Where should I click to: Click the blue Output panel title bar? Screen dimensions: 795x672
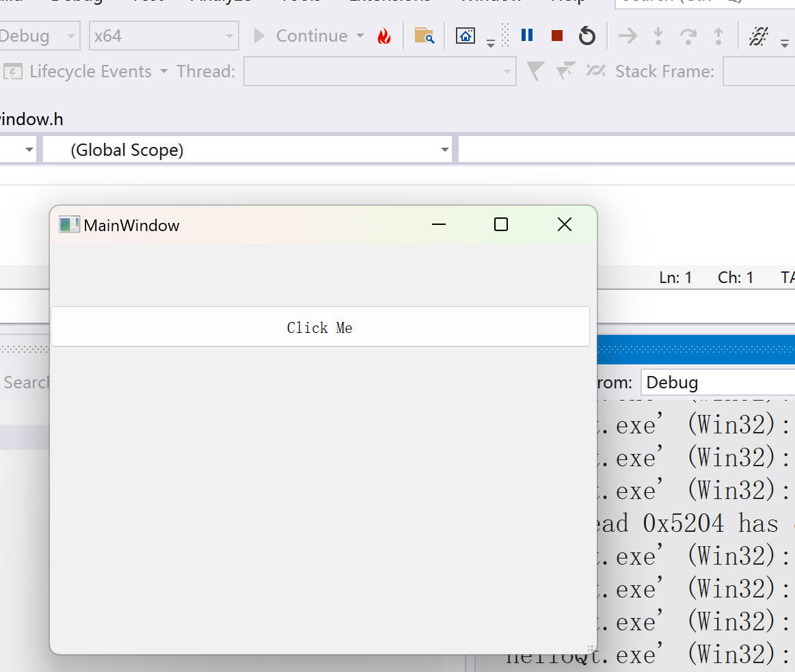pyautogui.click(x=696, y=349)
